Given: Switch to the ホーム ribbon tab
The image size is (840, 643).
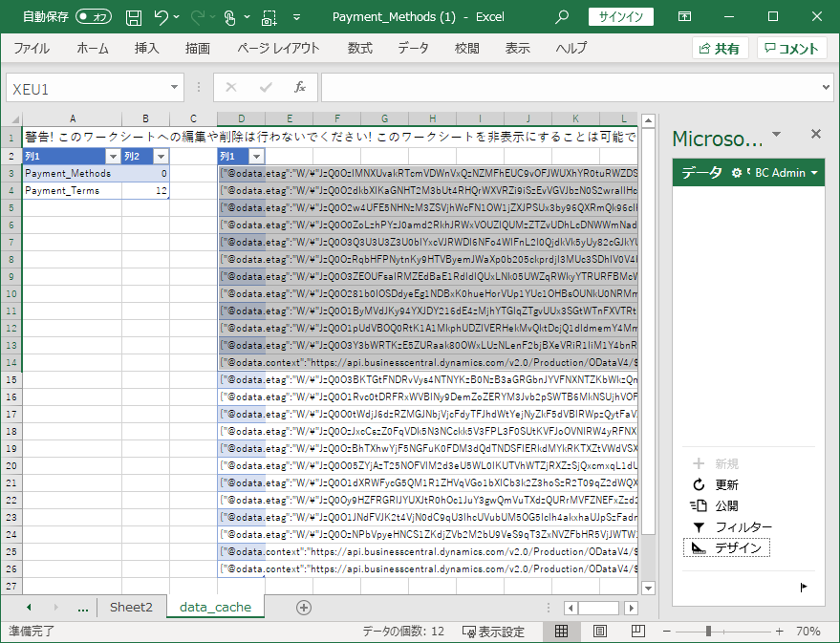Looking at the screenshot, I should point(93,49).
